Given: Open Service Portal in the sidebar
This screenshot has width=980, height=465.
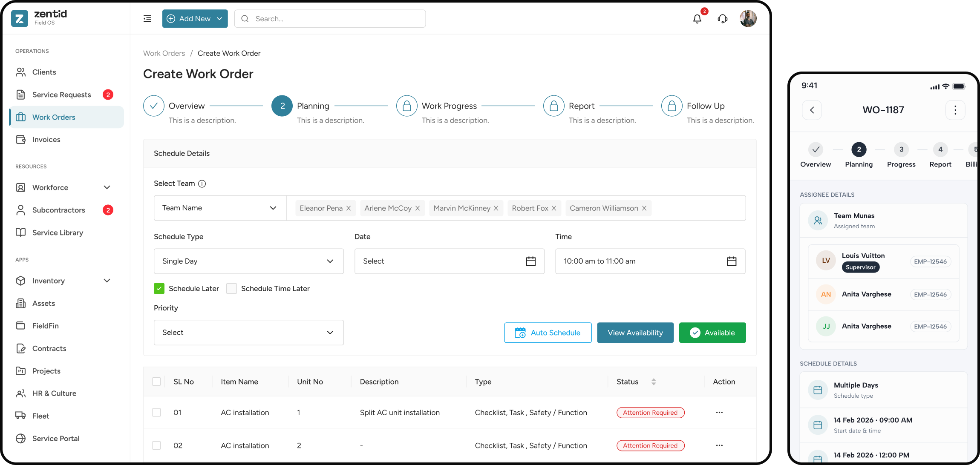Looking at the screenshot, I should 66,439.
